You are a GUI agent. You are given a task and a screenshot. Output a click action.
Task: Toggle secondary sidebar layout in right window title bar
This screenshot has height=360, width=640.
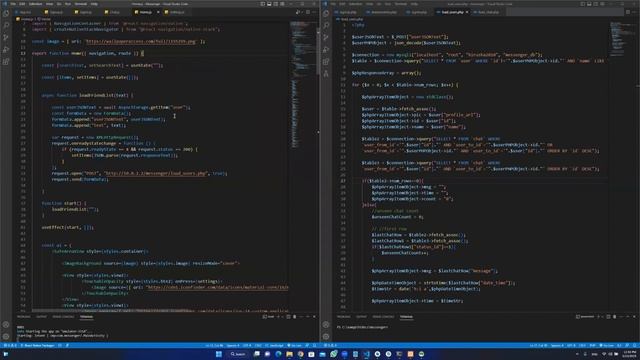tap(596, 4)
